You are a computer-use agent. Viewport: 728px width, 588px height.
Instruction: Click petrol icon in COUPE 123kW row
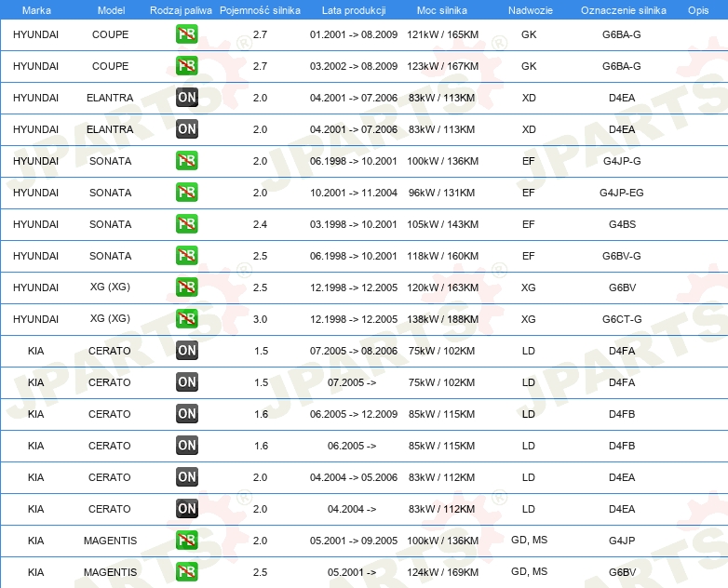point(186,66)
